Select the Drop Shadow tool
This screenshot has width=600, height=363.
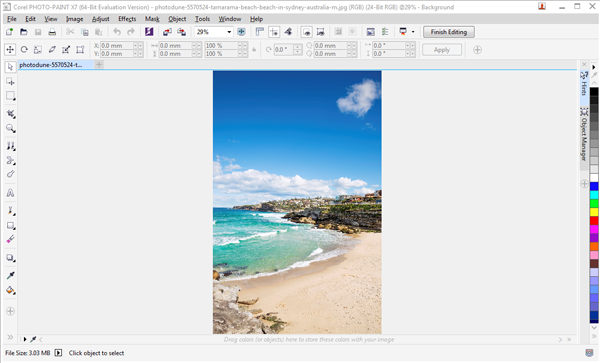(10, 258)
